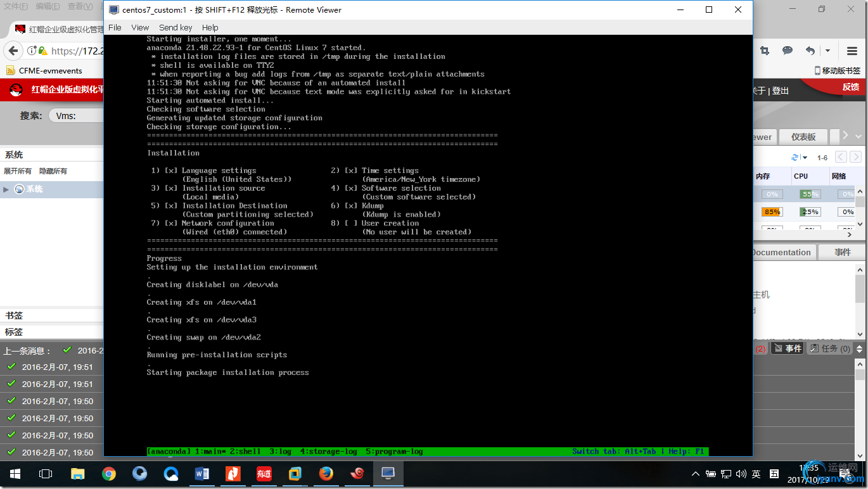Open the Firefox hamburger menu
The image size is (868, 489).
pos(852,51)
